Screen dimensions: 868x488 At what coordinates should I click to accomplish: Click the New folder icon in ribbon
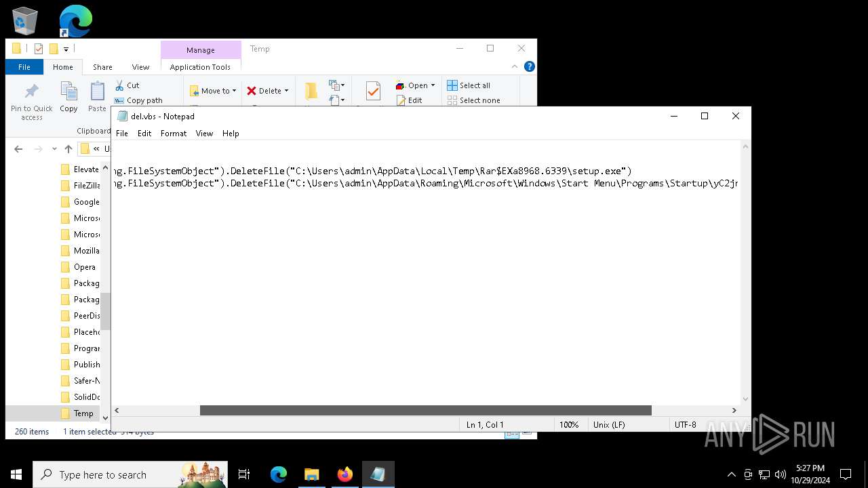click(311, 91)
